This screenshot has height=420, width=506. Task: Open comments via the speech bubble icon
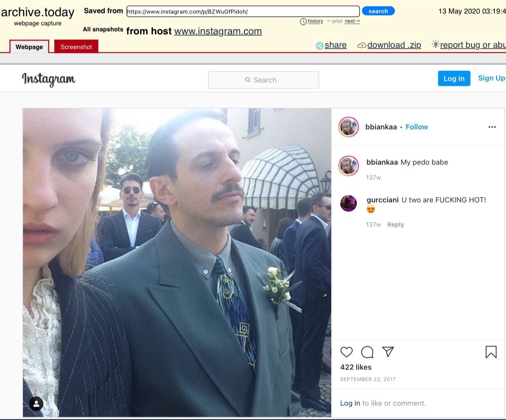[x=367, y=352]
